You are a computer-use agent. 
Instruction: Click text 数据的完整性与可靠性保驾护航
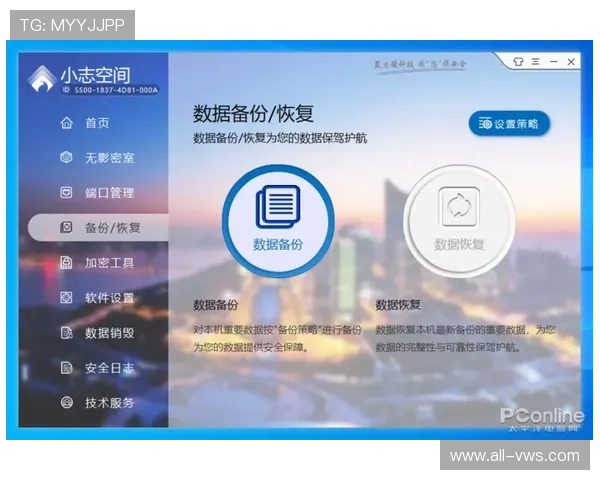[x=447, y=348]
